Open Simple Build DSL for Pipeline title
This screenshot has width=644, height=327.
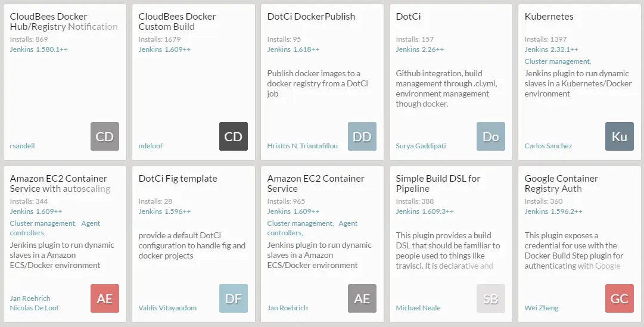tap(438, 183)
